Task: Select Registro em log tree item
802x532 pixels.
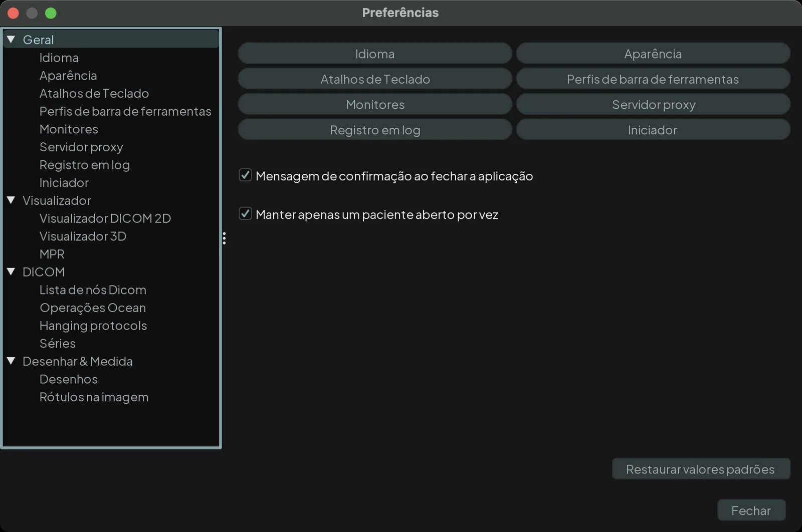Action: tap(85, 165)
